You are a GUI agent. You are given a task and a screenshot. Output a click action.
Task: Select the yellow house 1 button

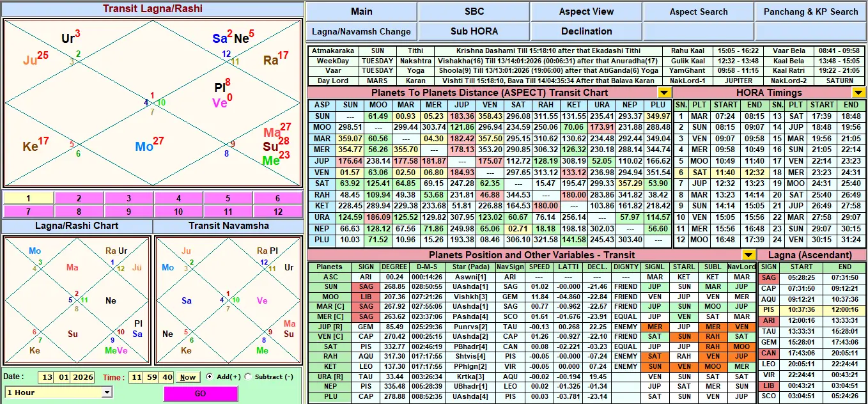[x=28, y=198]
